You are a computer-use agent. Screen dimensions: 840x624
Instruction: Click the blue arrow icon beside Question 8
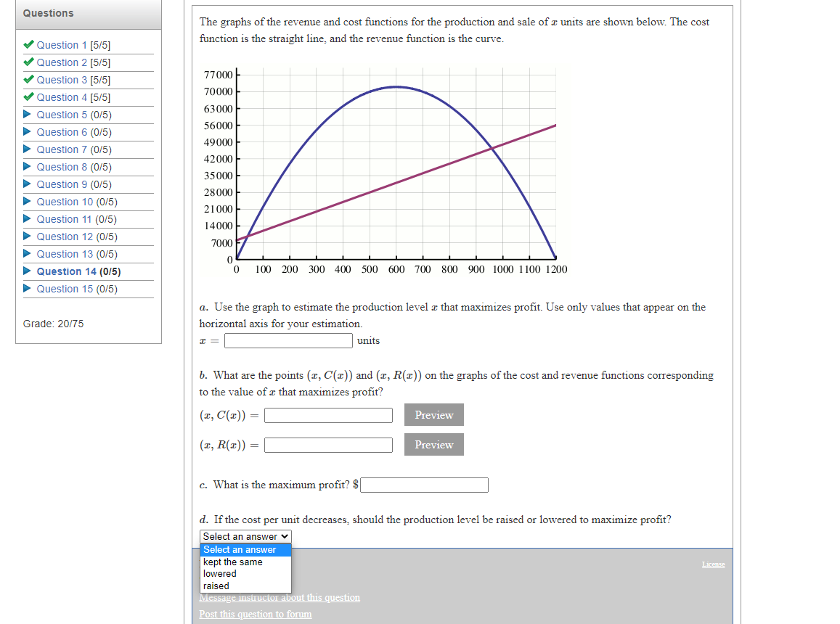(x=28, y=167)
